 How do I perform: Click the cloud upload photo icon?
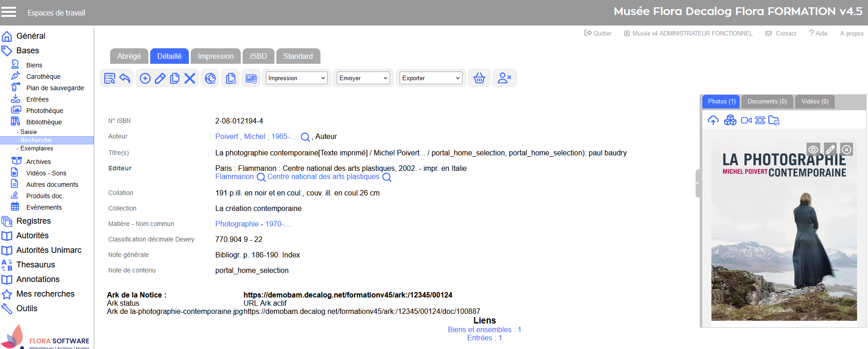[x=713, y=120]
